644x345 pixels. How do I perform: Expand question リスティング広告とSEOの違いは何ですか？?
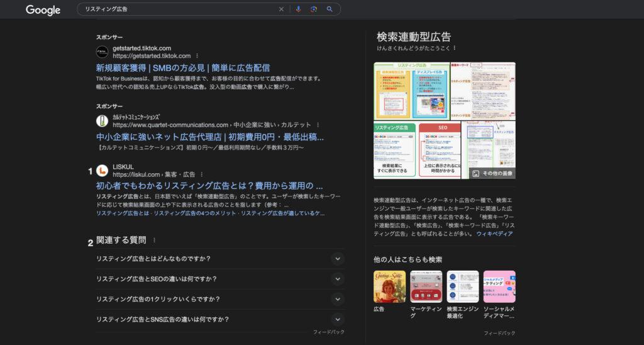(338, 279)
